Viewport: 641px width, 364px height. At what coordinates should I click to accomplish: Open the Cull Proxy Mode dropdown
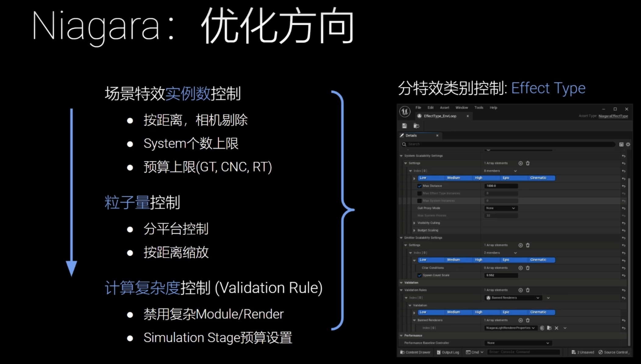click(x=501, y=208)
